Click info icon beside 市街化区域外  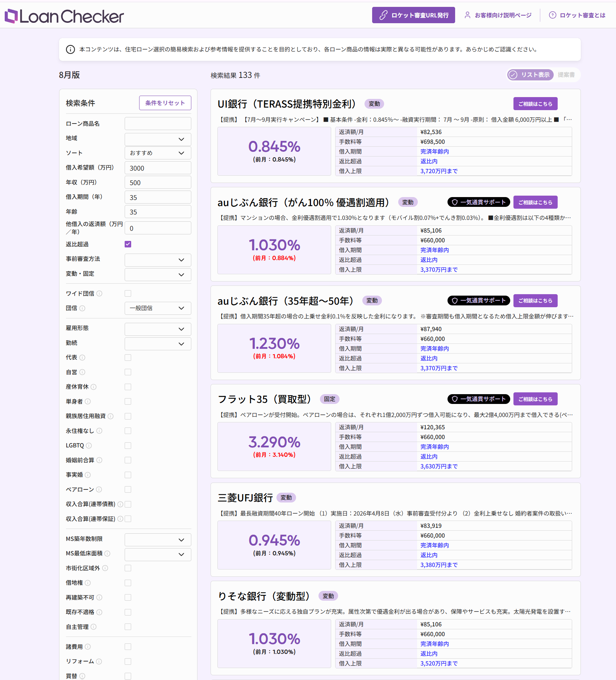point(105,568)
